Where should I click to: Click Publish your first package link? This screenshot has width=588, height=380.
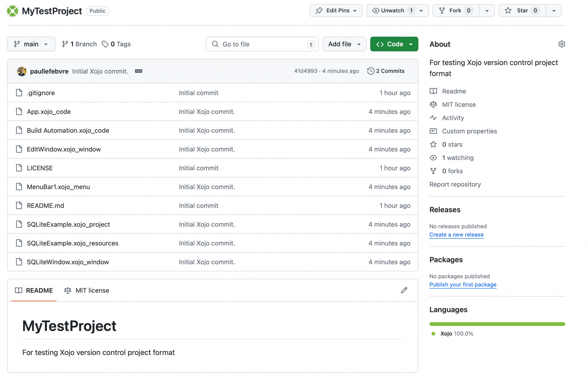463,284
